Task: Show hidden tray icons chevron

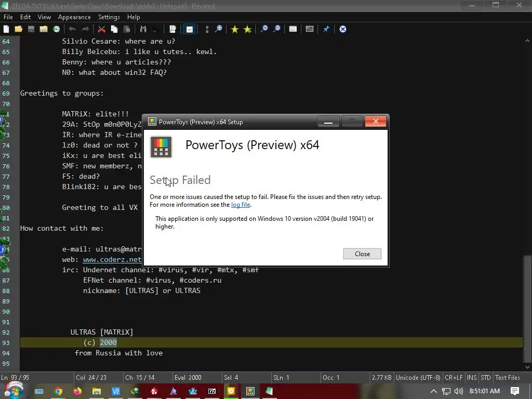Action: [433, 391]
